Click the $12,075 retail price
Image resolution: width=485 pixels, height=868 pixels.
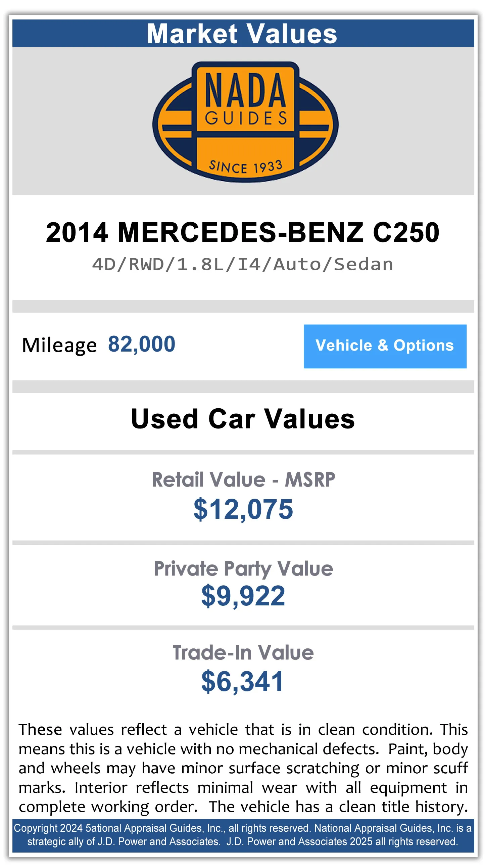(243, 509)
